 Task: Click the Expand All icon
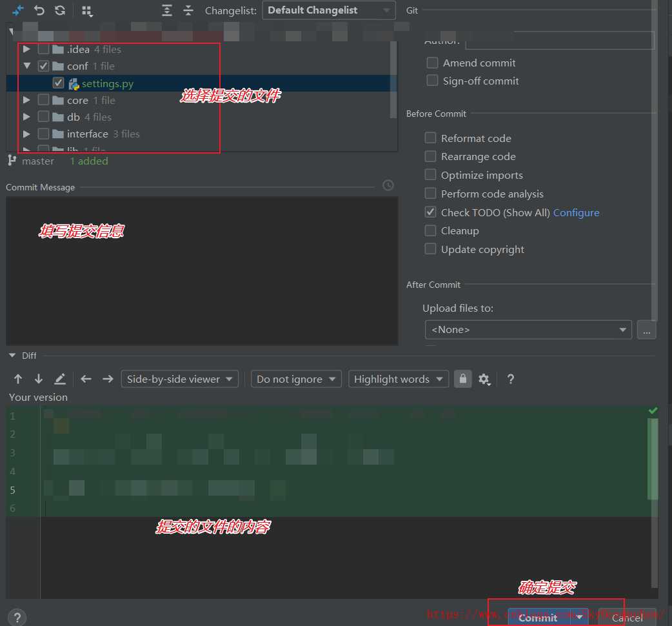(167, 10)
